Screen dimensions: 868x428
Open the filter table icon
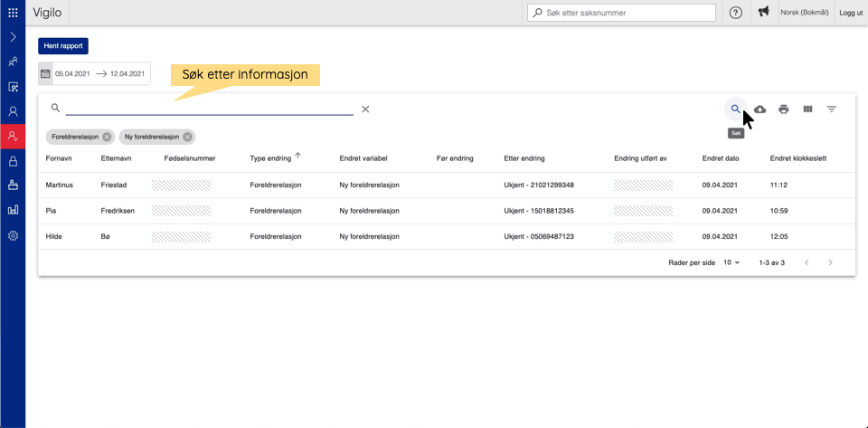pyautogui.click(x=832, y=109)
